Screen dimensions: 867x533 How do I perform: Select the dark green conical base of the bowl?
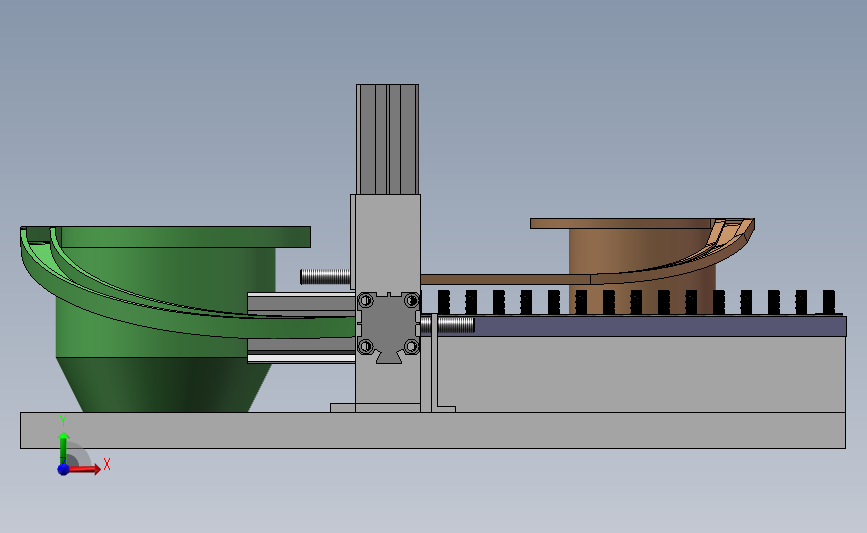click(164, 384)
